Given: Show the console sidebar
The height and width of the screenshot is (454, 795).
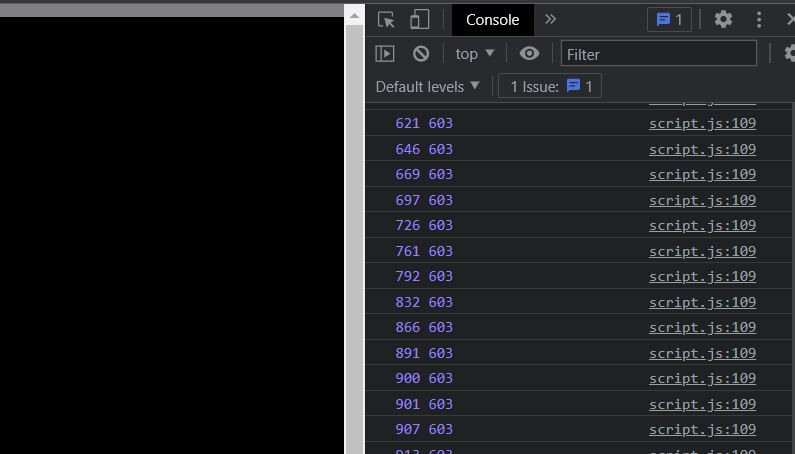Looking at the screenshot, I should 385,54.
